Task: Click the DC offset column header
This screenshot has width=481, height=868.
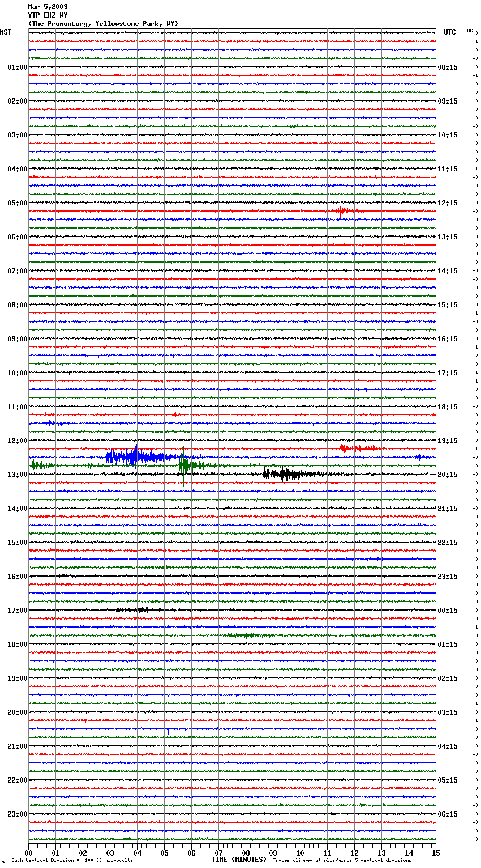Action: (470, 31)
